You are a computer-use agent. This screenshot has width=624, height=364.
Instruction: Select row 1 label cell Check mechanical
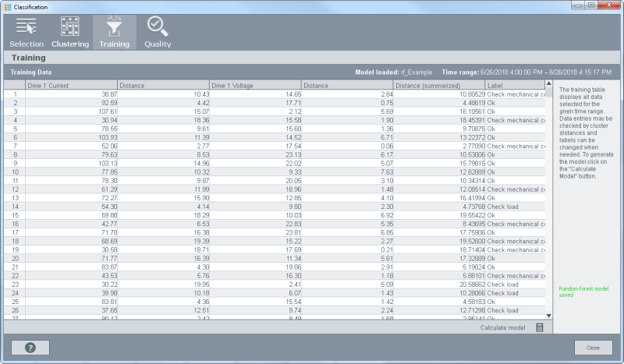(x=516, y=94)
